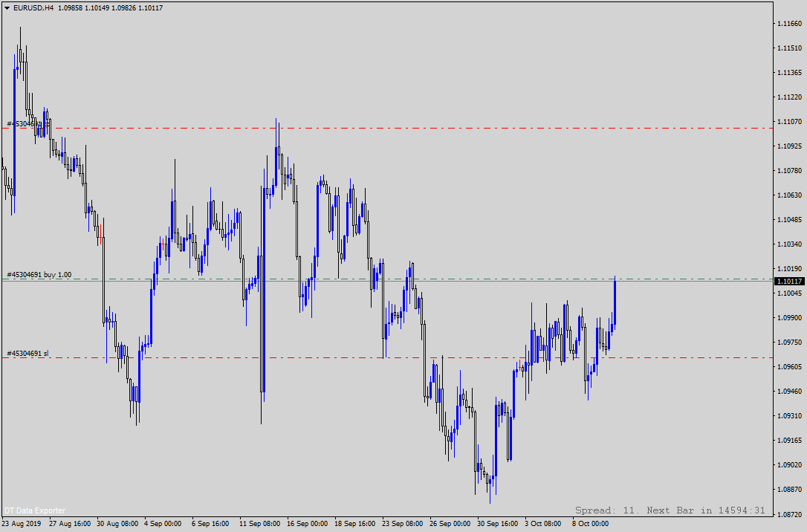Image resolution: width=807 pixels, height=532 pixels.
Task: Click the current price tag 1.10117
Action: tap(789, 282)
